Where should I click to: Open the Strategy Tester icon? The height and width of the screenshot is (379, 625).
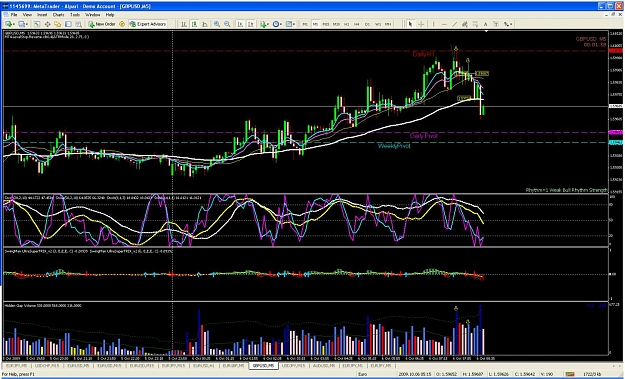tap(79, 24)
